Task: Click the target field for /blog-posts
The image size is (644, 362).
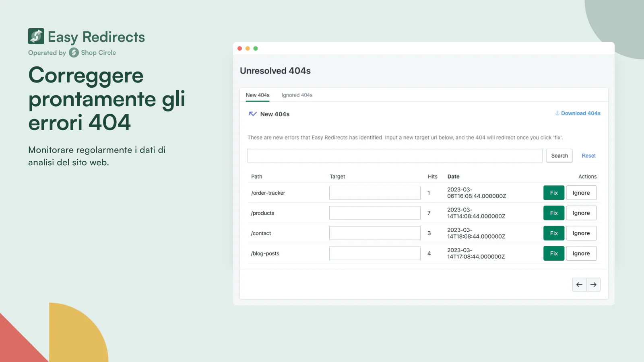Action: click(x=375, y=253)
